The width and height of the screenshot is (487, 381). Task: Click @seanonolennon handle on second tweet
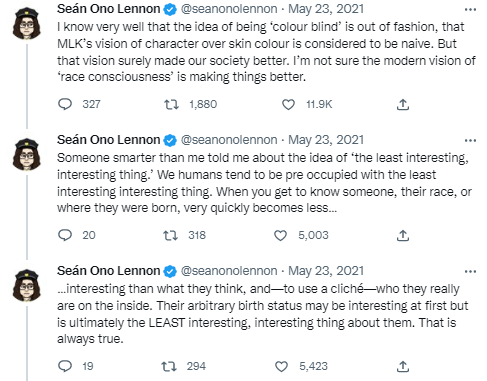click(229, 140)
